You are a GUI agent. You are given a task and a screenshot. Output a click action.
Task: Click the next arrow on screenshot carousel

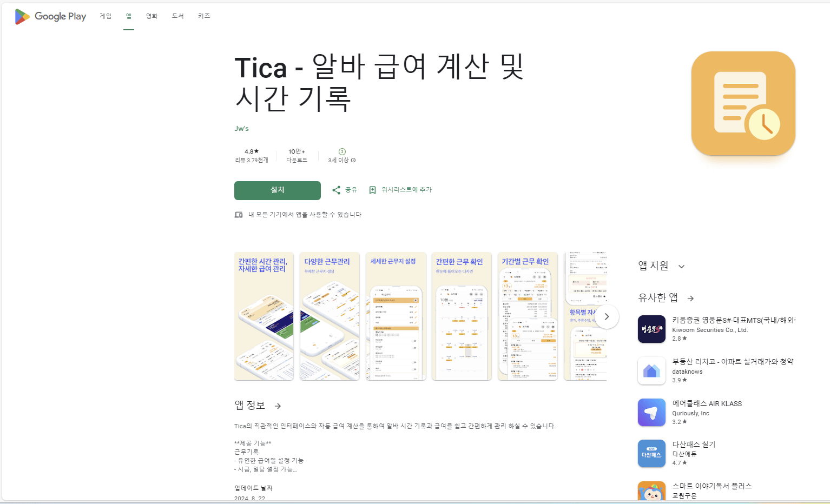point(607,316)
